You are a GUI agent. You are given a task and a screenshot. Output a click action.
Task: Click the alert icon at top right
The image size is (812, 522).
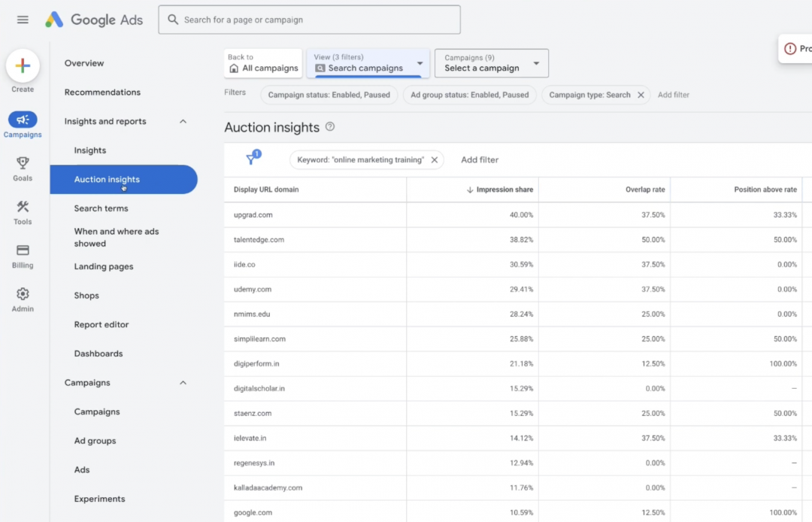click(x=789, y=49)
